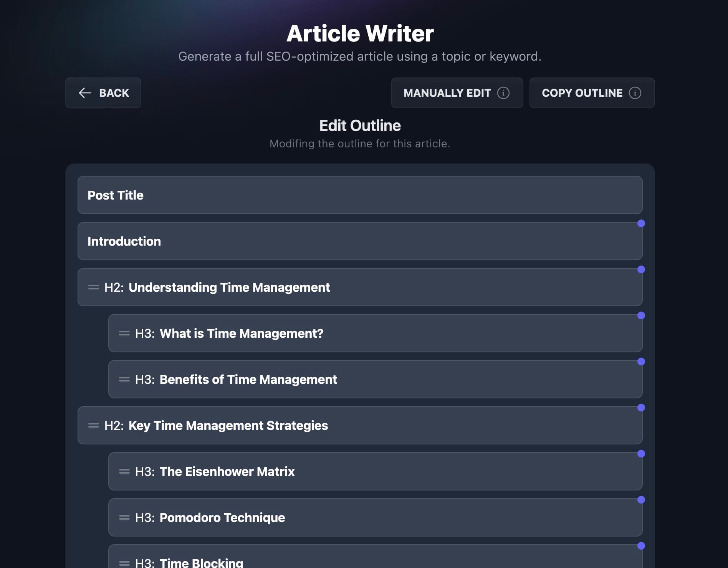Toggle the purple dot beside Pomodoro Technique
728x568 pixels.
[641, 499]
